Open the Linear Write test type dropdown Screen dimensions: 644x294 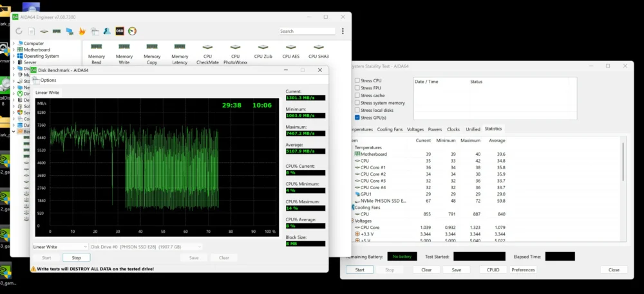[x=61, y=247]
